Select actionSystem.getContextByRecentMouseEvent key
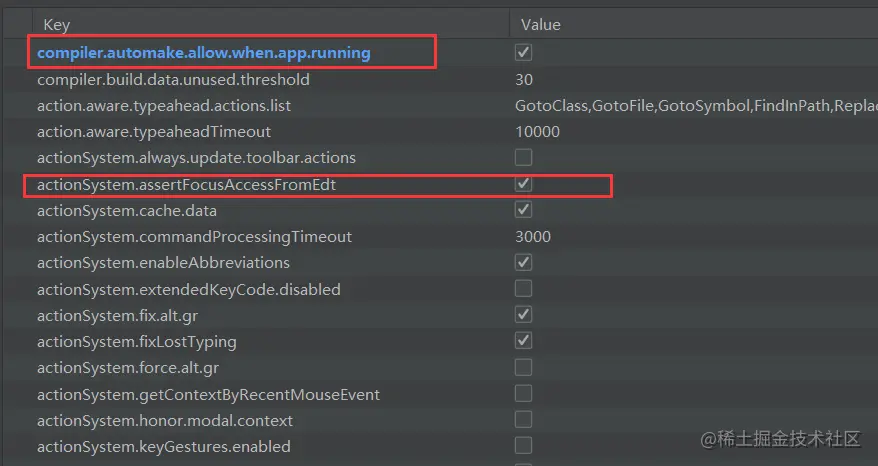Screen dimensions: 878x466 208,394
